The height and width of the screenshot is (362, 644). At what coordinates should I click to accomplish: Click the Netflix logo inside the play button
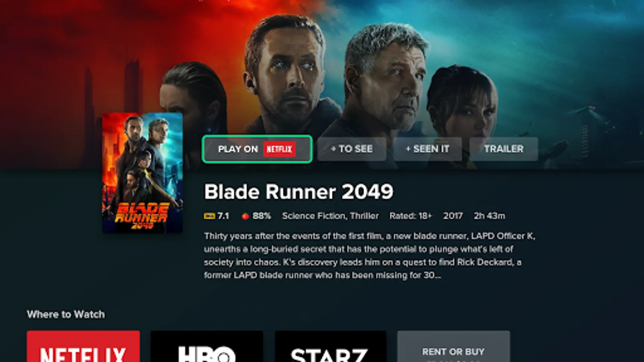pos(279,149)
